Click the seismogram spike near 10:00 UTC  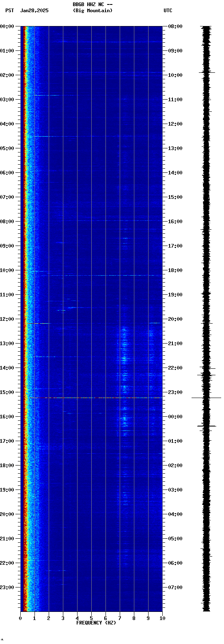pos(207,72)
